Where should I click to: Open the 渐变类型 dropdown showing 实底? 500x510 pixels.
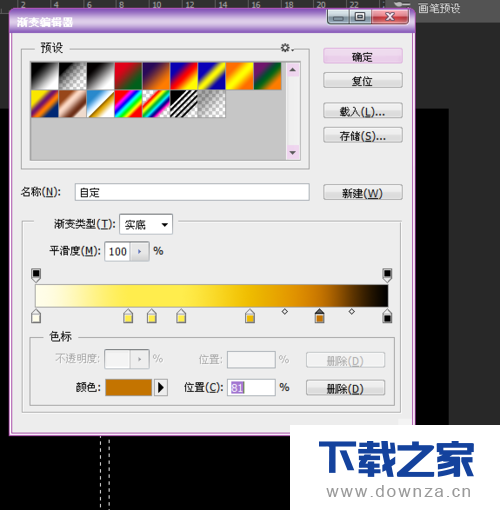pyautogui.click(x=146, y=225)
